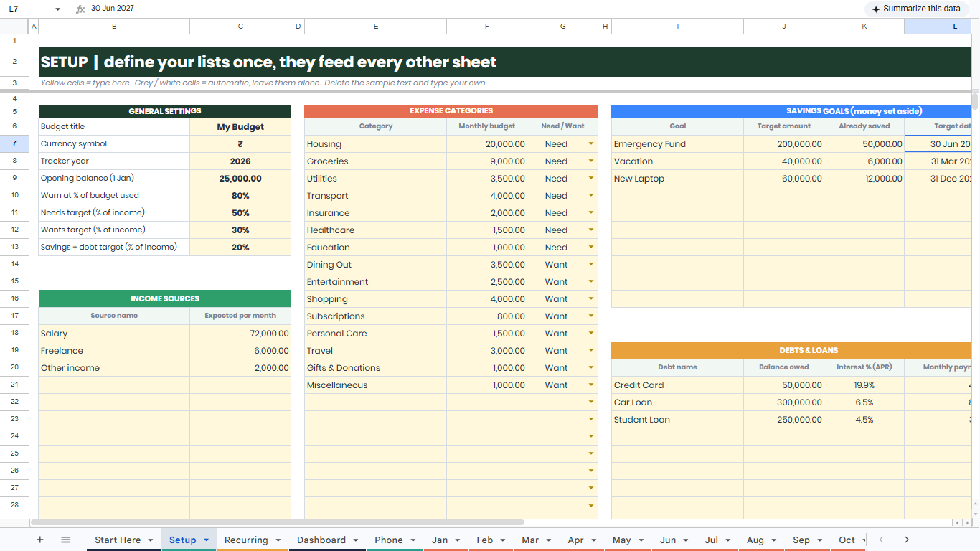Select the Freelance income source cell
980x551 pixels.
pyautogui.click(x=114, y=350)
